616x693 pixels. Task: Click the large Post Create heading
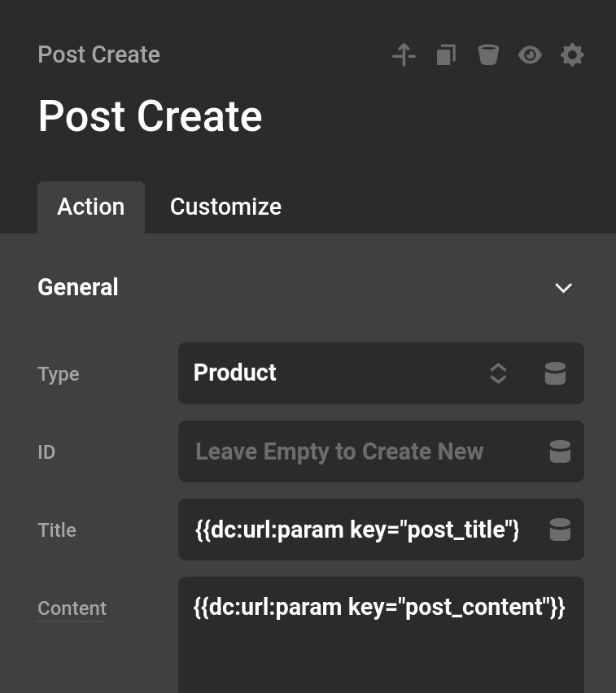click(x=150, y=115)
